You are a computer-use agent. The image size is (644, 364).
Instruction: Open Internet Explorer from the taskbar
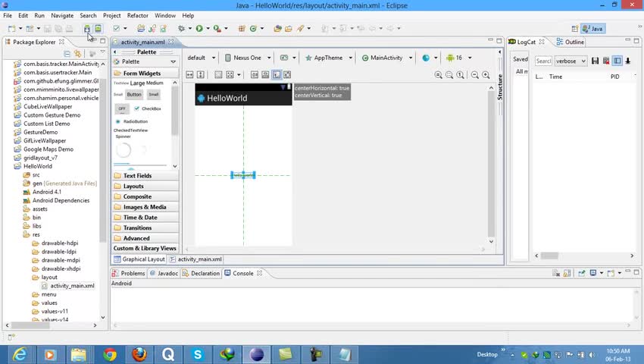19,354
